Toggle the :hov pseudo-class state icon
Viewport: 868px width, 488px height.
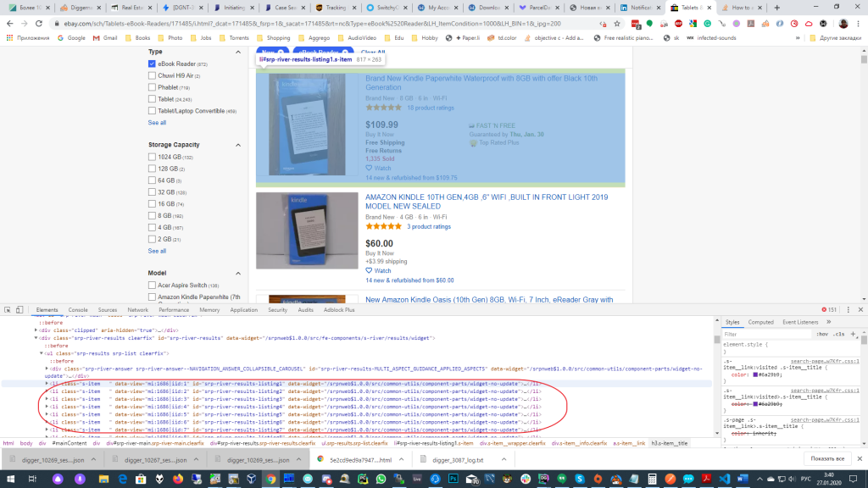(822, 334)
